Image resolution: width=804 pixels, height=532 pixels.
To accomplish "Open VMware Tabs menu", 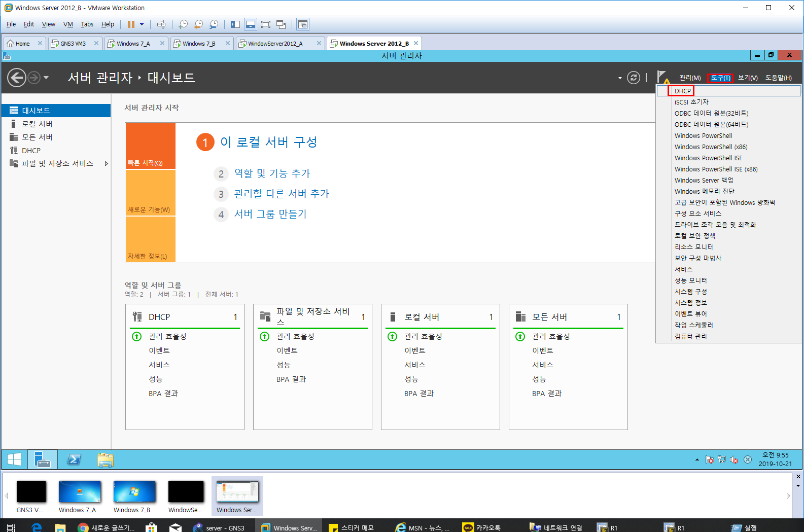I will (x=87, y=24).
